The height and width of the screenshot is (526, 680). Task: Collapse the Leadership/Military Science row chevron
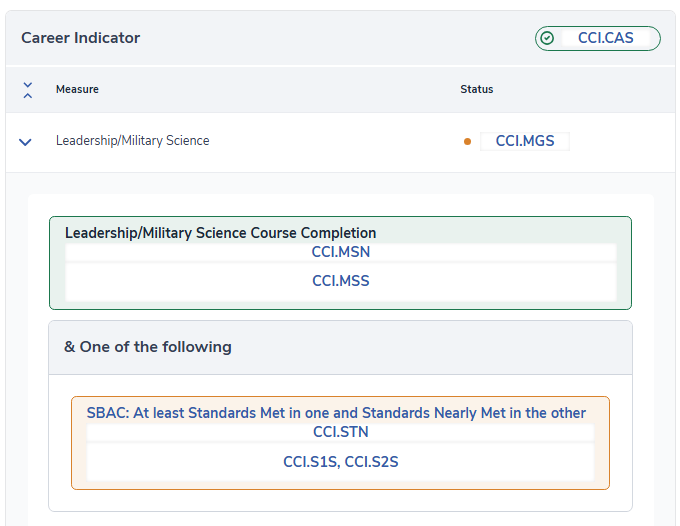point(26,142)
